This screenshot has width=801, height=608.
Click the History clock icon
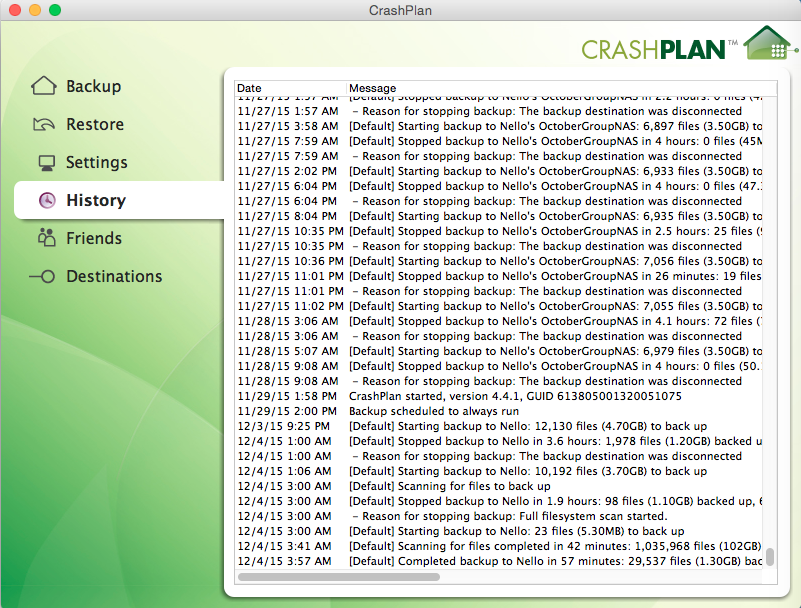(x=47, y=200)
